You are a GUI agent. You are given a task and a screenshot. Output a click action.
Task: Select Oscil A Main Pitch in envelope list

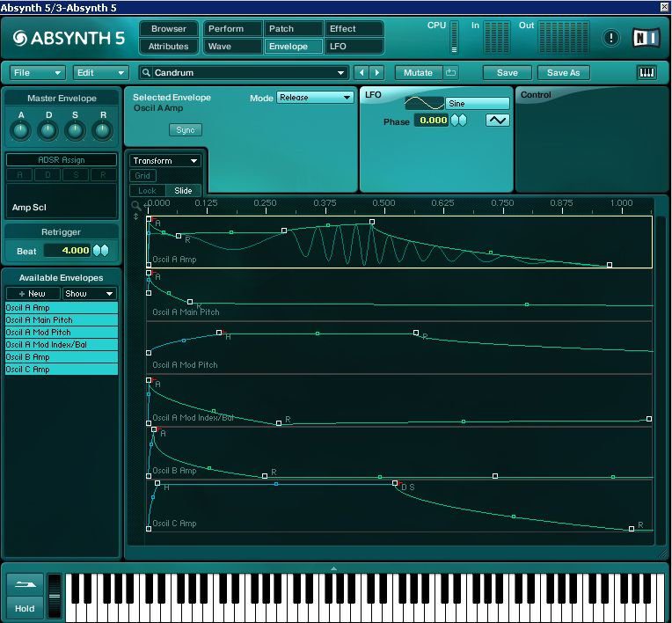point(62,320)
